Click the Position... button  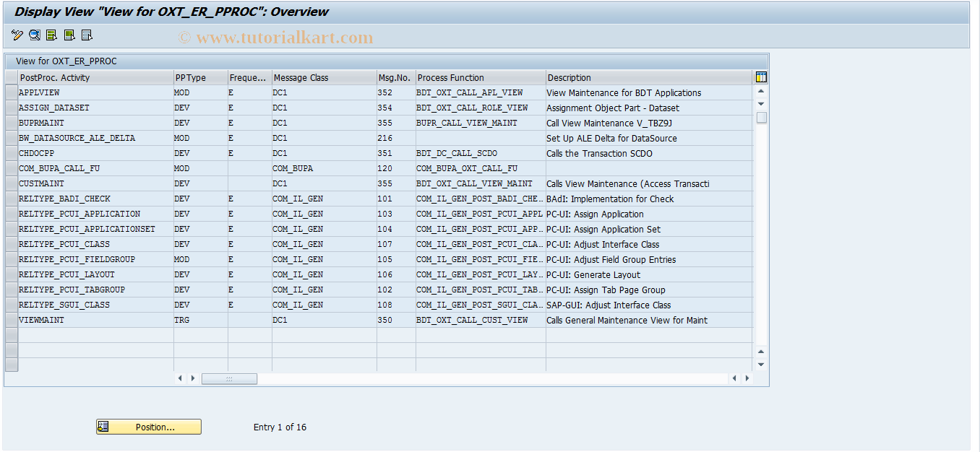tap(149, 427)
